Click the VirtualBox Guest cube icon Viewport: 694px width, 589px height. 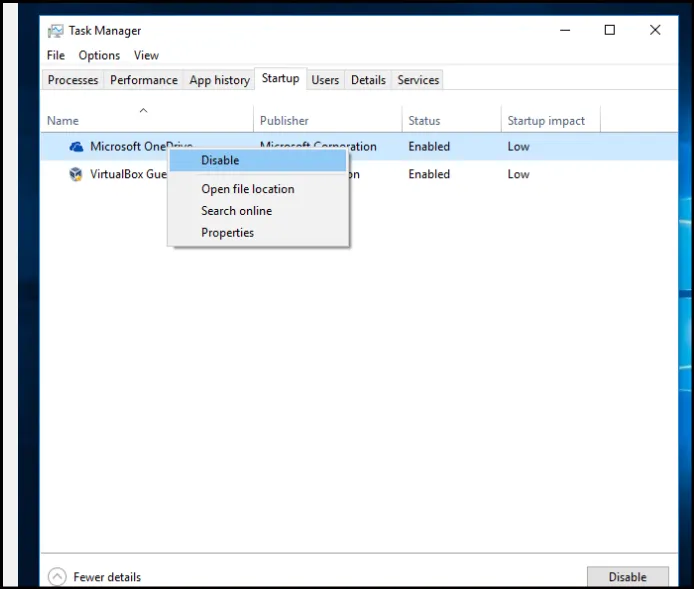coord(76,174)
